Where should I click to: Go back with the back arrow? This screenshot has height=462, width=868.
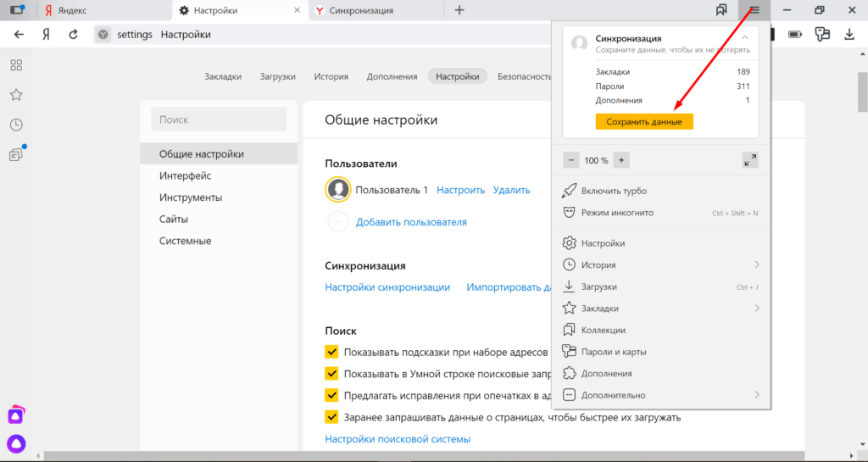click(x=19, y=34)
